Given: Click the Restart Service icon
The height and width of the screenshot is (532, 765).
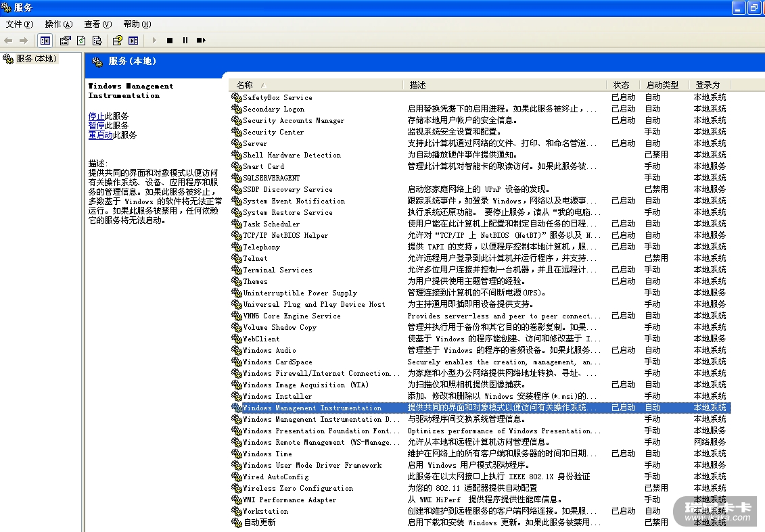Looking at the screenshot, I should [x=201, y=41].
